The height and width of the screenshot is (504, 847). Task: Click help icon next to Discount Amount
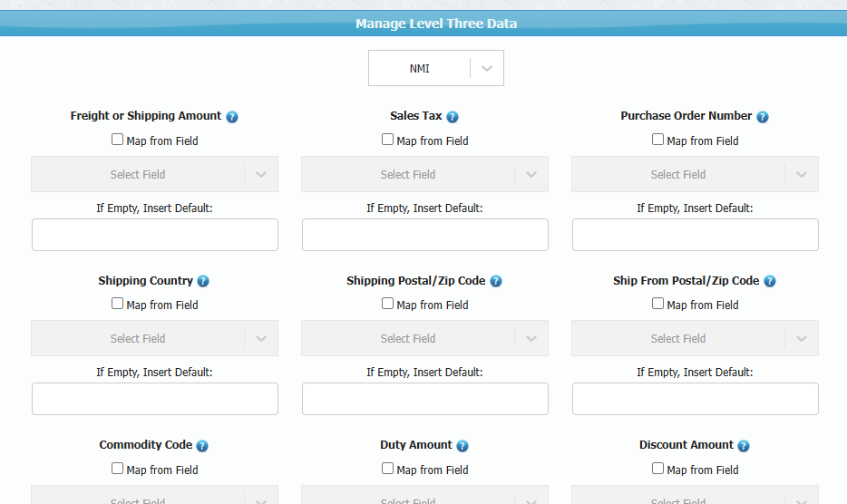point(744,446)
